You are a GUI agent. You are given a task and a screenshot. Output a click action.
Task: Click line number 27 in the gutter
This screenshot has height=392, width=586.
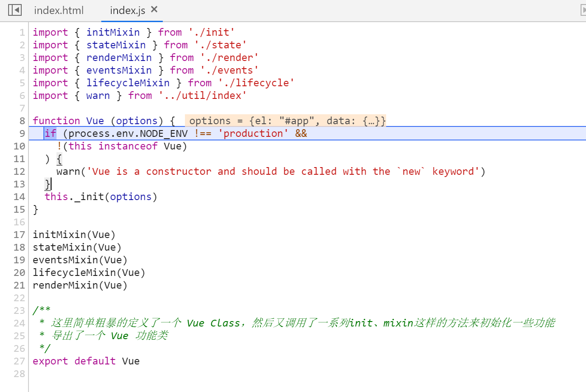click(19, 361)
